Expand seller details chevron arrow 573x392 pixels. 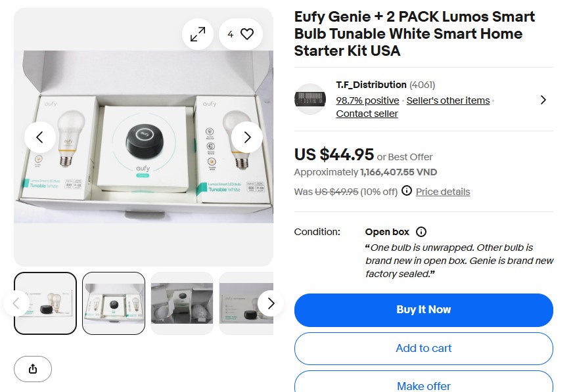[543, 100]
